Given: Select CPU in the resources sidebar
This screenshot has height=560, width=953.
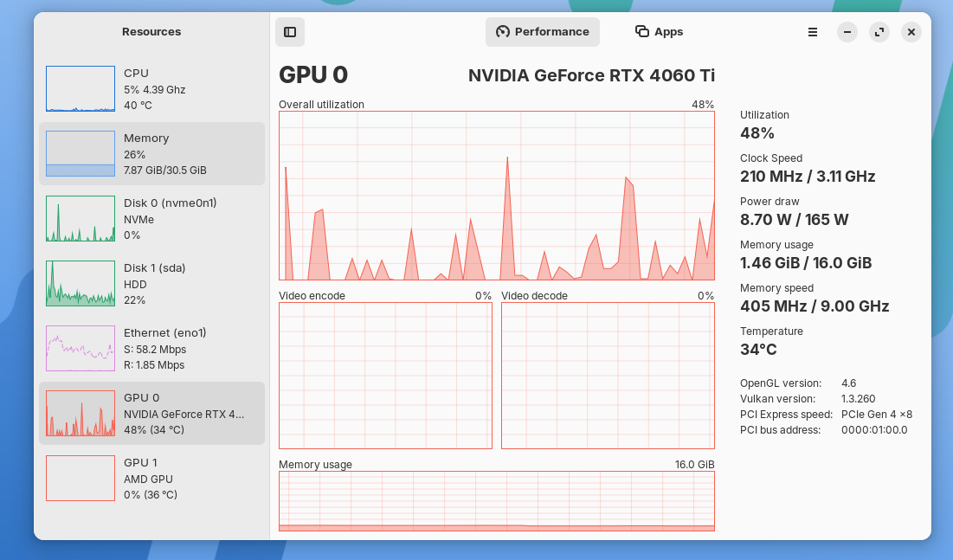Looking at the screenshot, I should tap(151, 89).
